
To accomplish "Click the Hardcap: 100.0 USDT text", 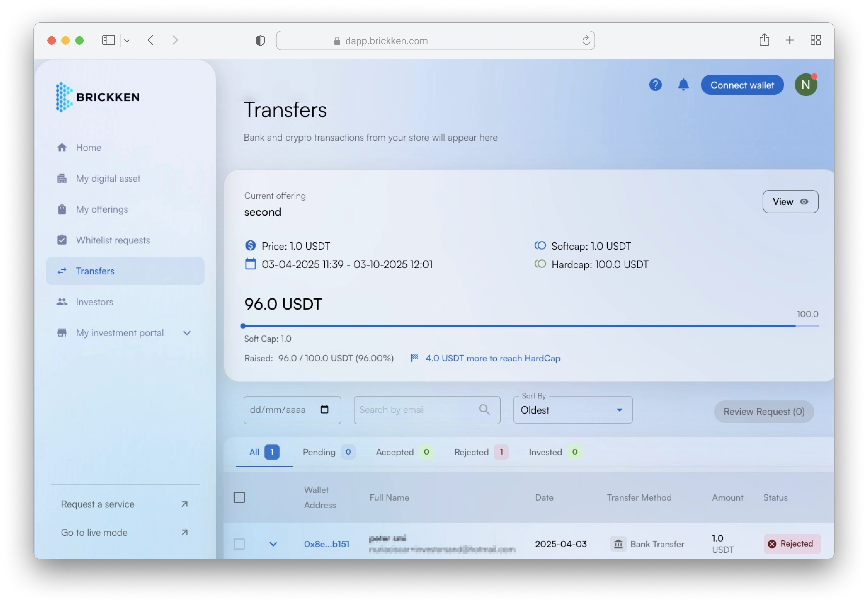I will point(600,264).
